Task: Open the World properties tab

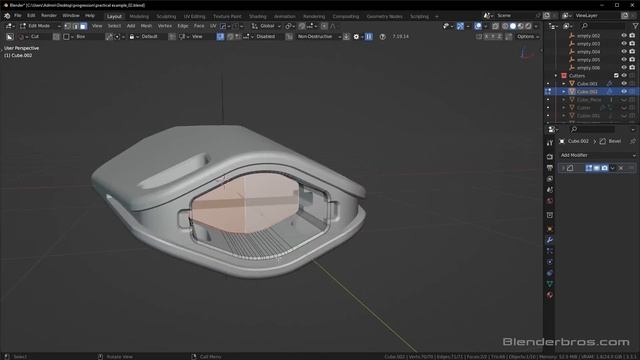Action: point(550,201)
